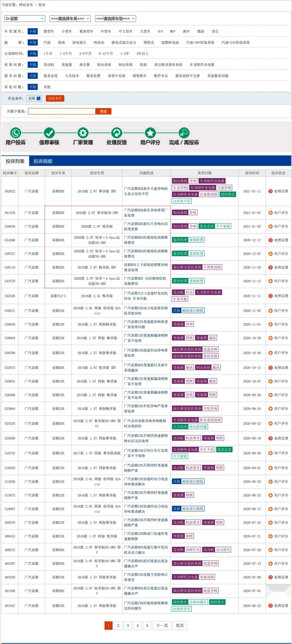
Task: Click the 尾页 last-page button
Action: point(180,626)
